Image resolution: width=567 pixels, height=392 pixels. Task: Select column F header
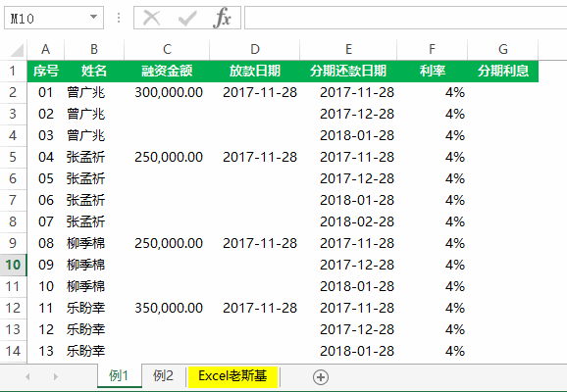(433, 49)
